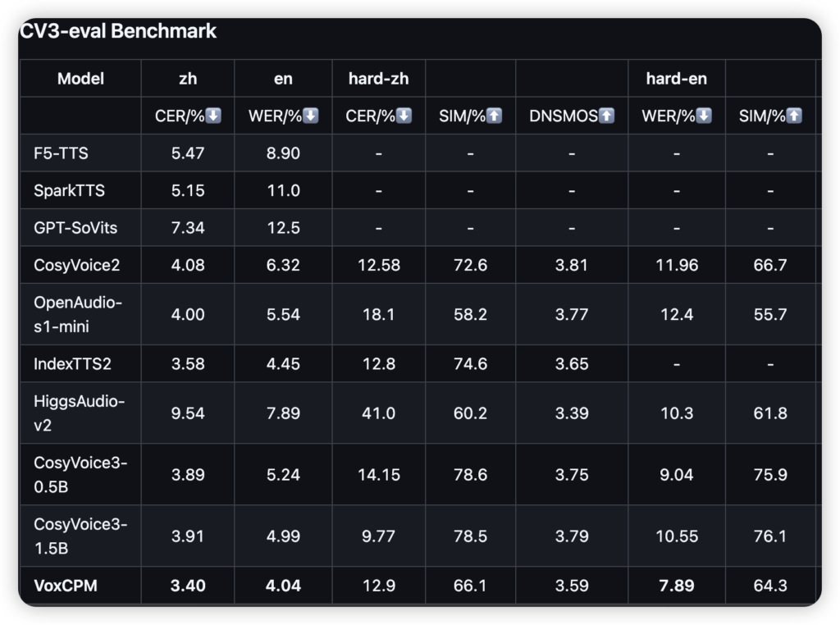Image resolution: width=840 pixels, height=625 pixels.
Task: Click the up arrow icon beside DNSMOS
Action: (x=606, y=115)
